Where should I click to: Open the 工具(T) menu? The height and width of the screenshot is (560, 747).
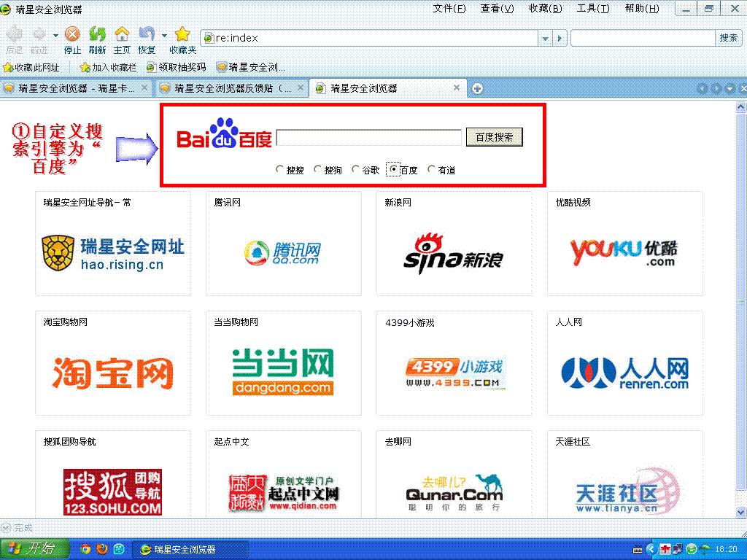click(x=592, y=9)
